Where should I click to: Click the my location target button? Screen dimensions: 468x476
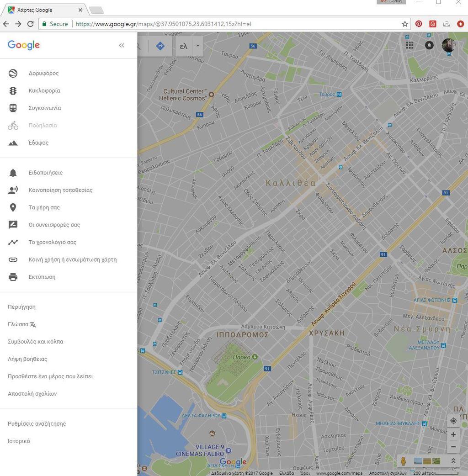tap(453, 421)
